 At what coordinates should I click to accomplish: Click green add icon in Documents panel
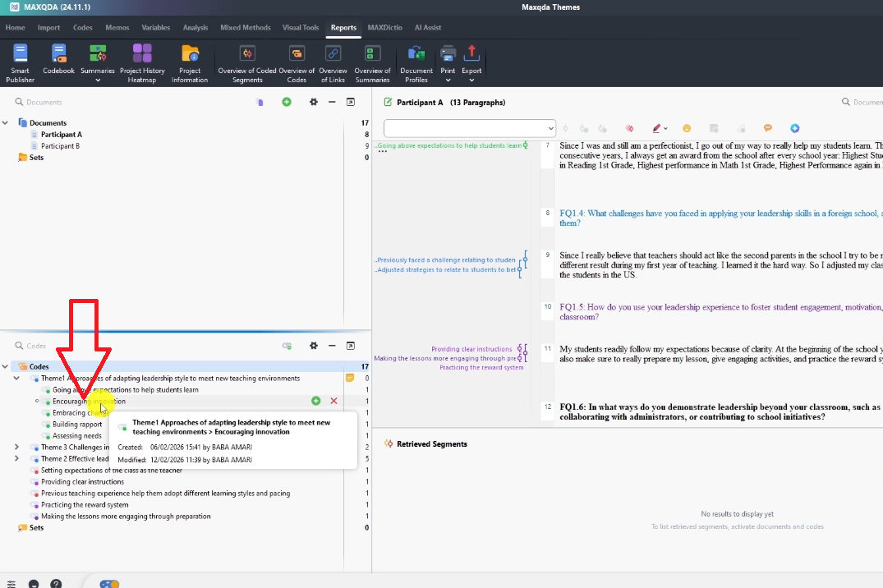click(287, 102)
